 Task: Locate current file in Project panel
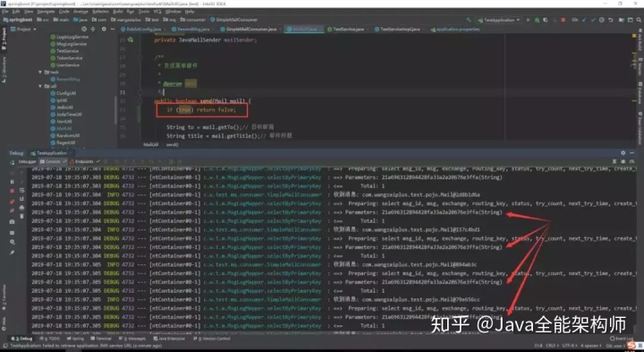(84, 30)
